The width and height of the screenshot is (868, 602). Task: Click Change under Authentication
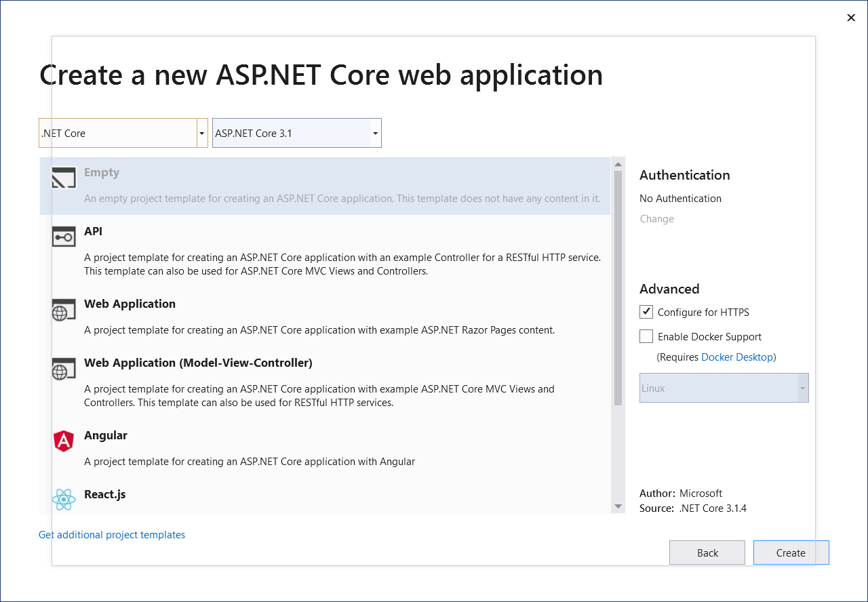pos(656,219)
